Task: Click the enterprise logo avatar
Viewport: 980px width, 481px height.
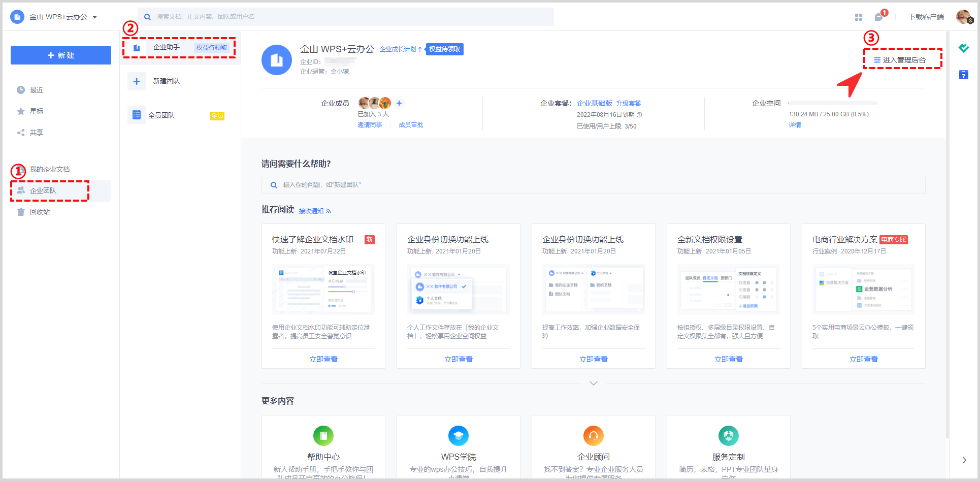Action: (x=277, y=60)
